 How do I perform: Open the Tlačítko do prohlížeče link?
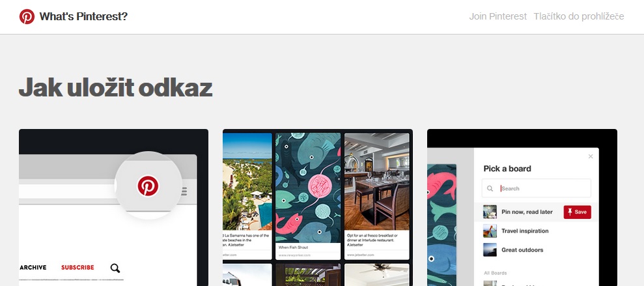579,16
